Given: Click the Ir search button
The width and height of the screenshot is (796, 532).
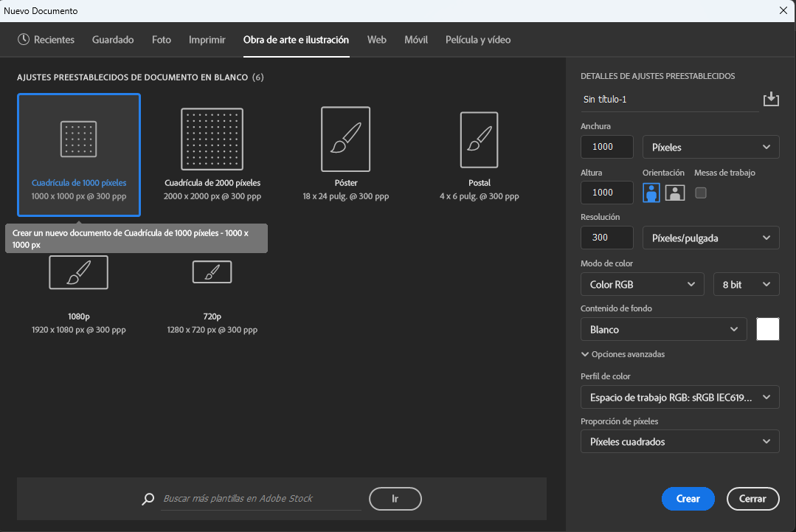Looking at the screenshot, I should 395,499.
